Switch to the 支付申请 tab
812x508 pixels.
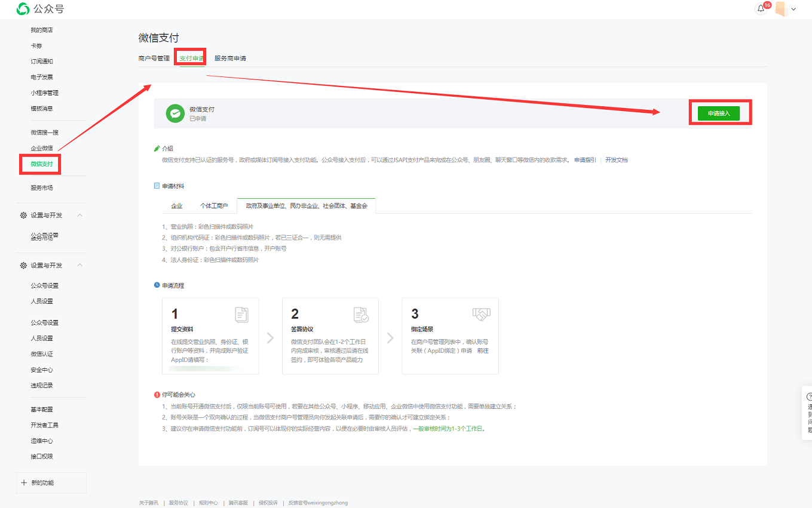click(x=192, y=58)
